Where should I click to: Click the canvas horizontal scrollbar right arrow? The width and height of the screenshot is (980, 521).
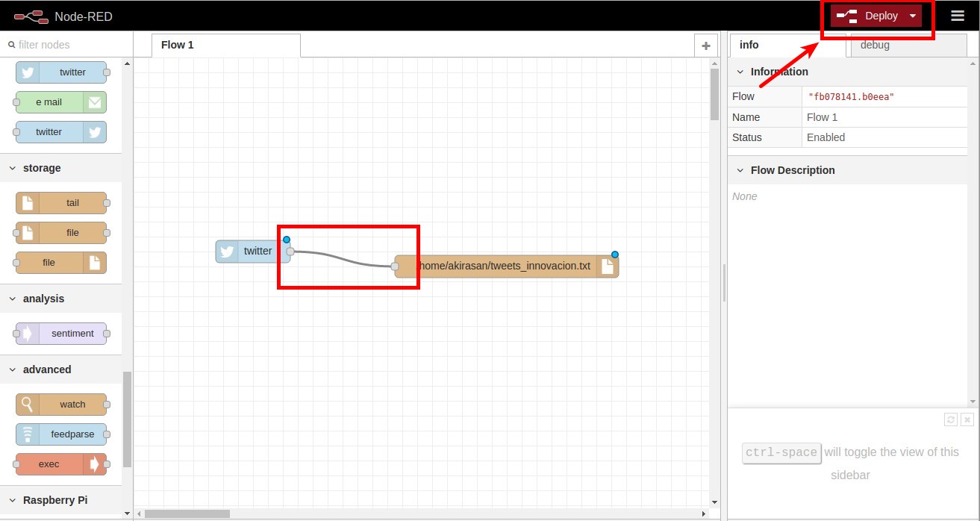(x=704, y=514)
